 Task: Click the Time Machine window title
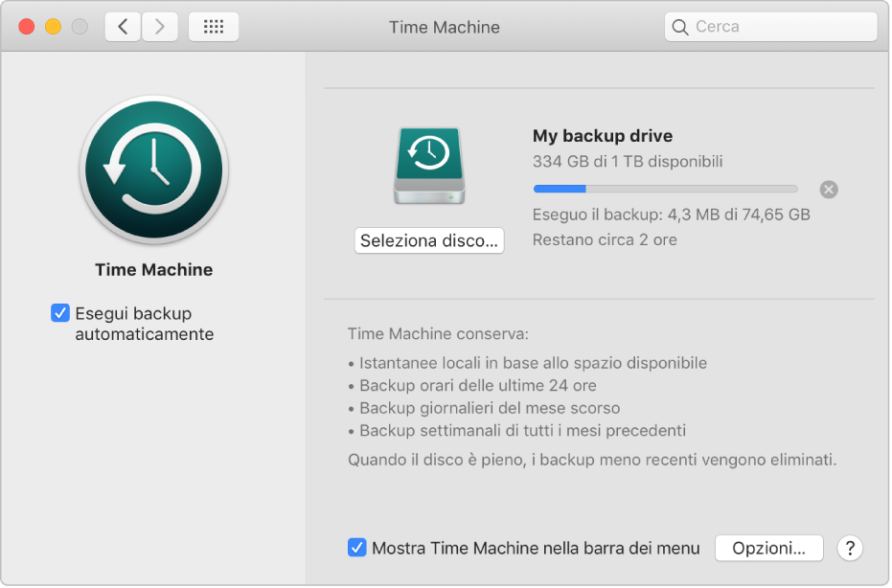click(445, 28)
